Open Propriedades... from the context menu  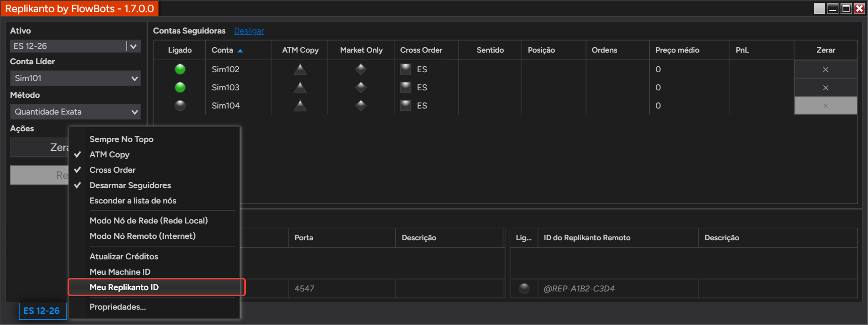(x=154, y=307)
